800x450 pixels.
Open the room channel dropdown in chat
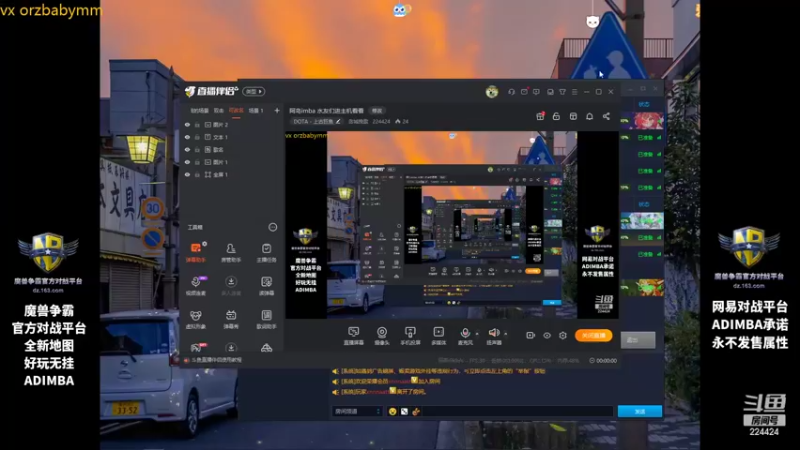357,411
